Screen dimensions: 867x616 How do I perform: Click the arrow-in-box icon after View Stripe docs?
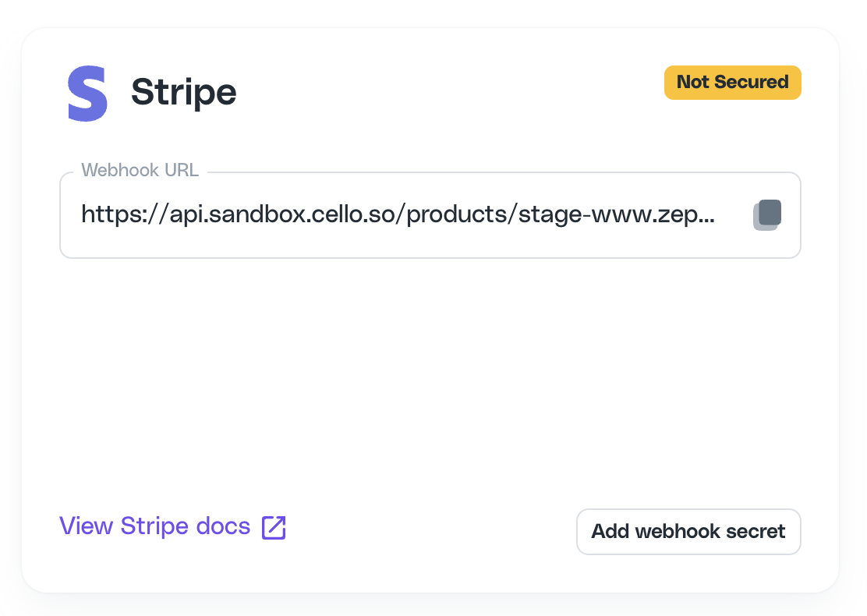(x=274, y=528)
